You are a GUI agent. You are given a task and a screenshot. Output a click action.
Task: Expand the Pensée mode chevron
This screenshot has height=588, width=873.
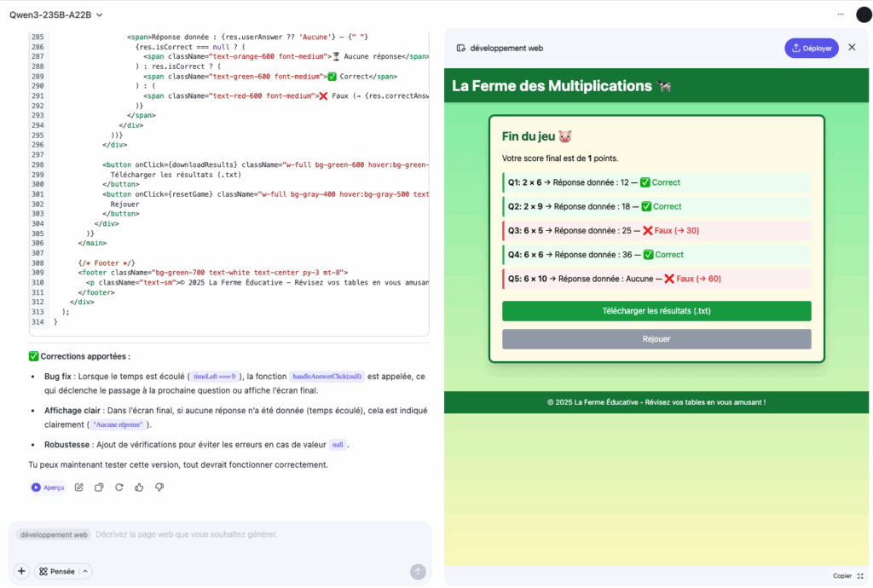click(85, 572)
